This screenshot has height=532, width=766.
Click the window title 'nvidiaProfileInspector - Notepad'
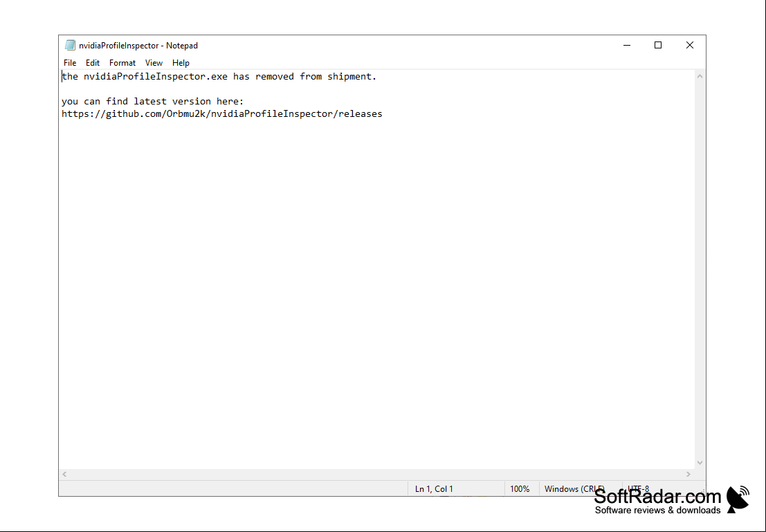138,46
